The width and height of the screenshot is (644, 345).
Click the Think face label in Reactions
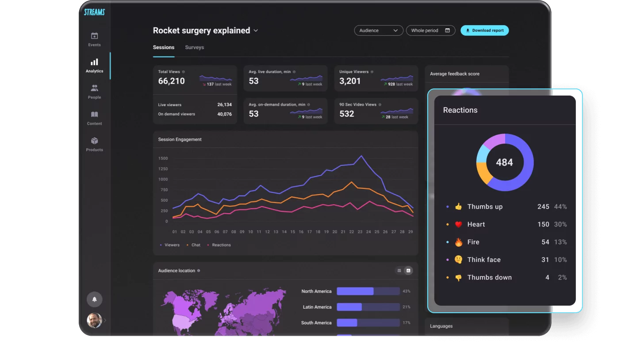(484, 260)
